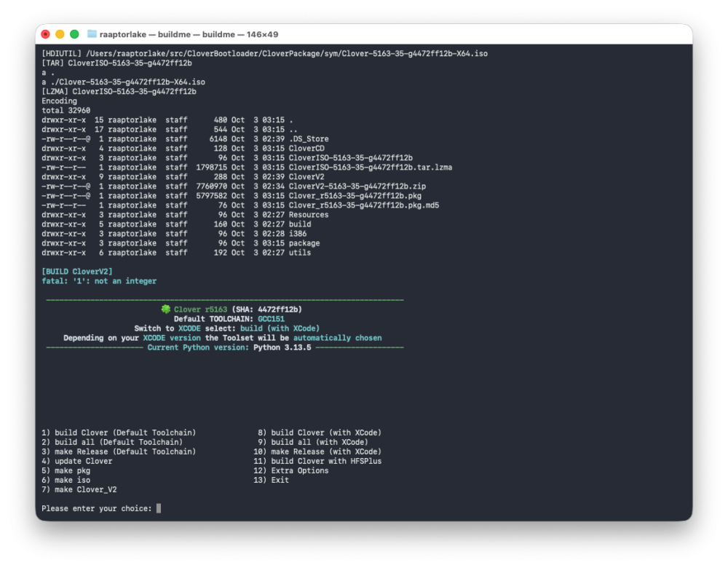Click the 'build' directory name in the listing
Viewport: 728px width, 568px height.
300,224
